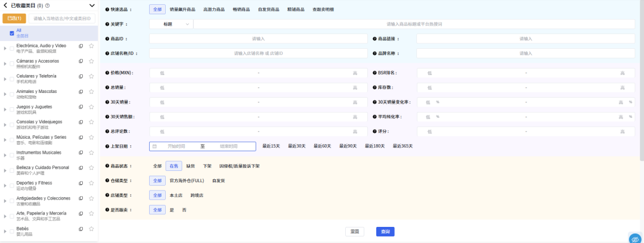Check the Instrumentos Musicales checkbox
The width and height of the screenshot is (644, 243).
pos(12,155)
